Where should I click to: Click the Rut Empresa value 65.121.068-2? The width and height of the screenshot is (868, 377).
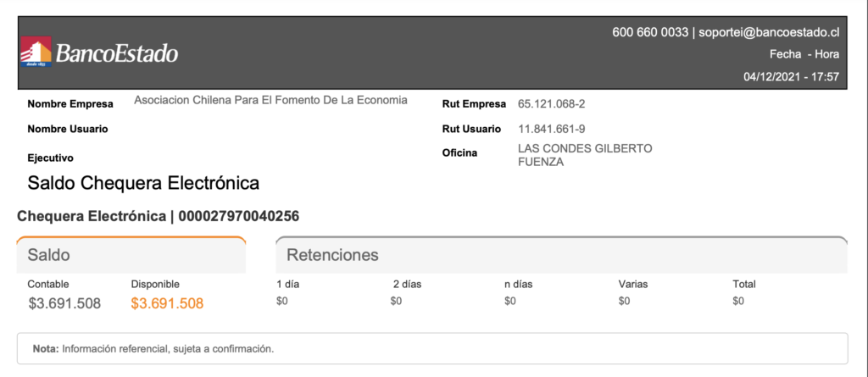click(549, 104)
